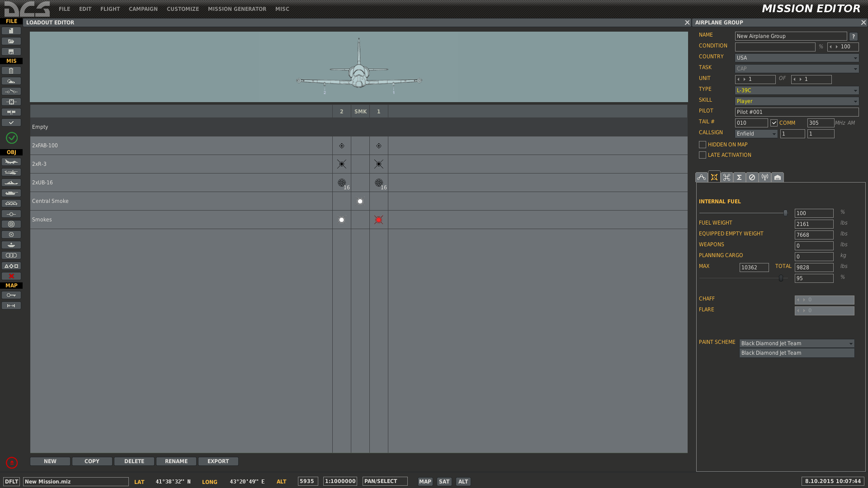Viewport: 868px width, 488px height.
Task: Select the distance ruler tool
Action: pos(11,305)
